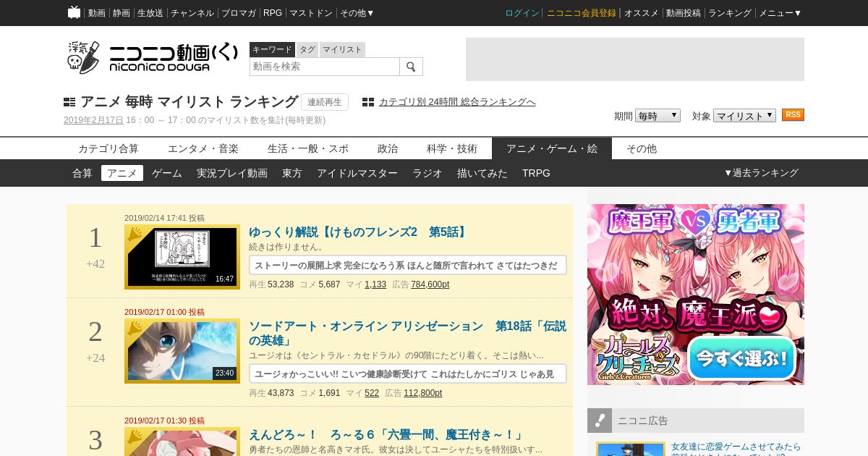Screen dimensions: 868x456
Task: Select the ラジオ subcategory
Action: click(427, 173)
